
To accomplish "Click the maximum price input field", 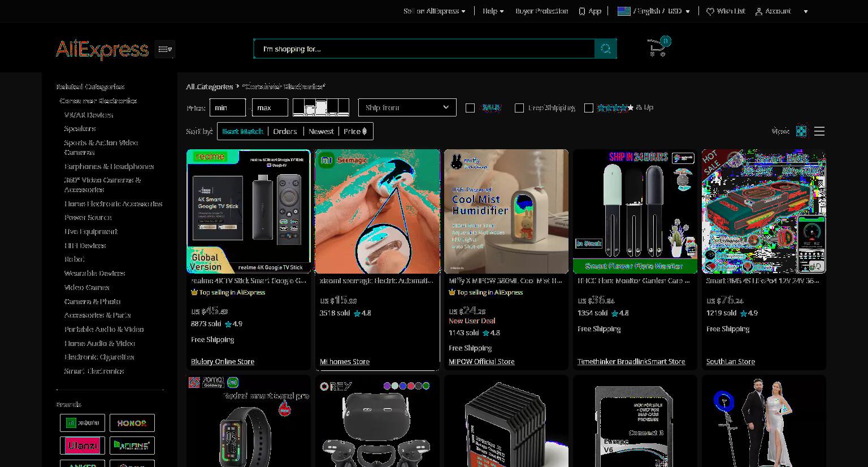I will click(270, 107).
